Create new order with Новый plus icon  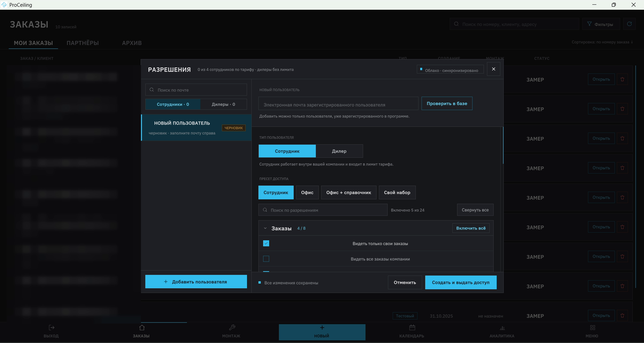(322, 328)
